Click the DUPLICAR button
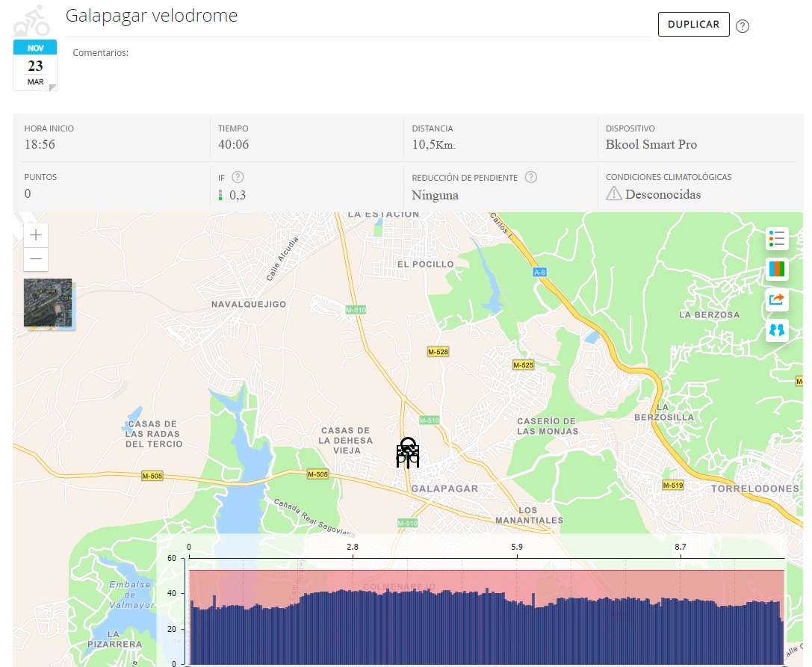The image size is (812, 667). [x=693, y=25]
